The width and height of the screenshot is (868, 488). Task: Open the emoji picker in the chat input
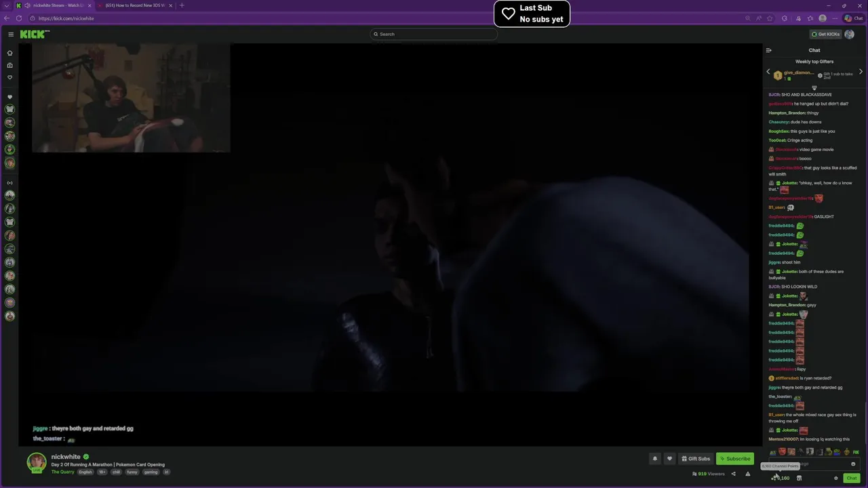tap(853, 464)
